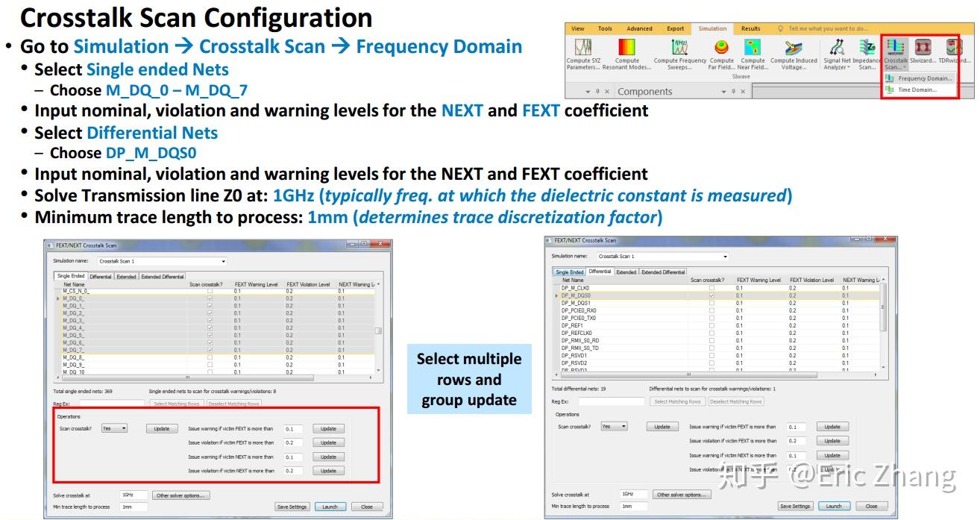Toggle Scan crosstalk checkbox for M_DQ_0_
This screenshot has height=520, width=980.
(x=210, y=298)
